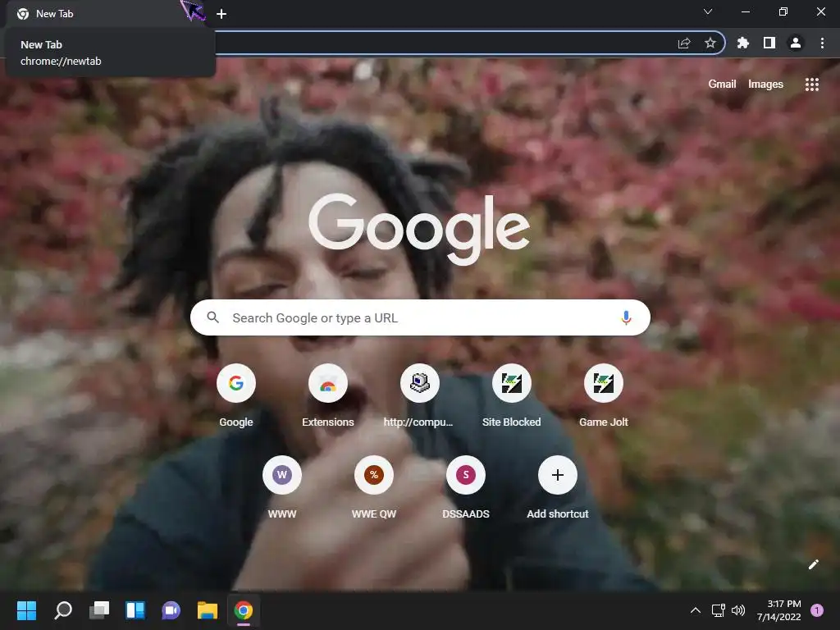Viewport: 840px width, 630px height.
Task: Share this page icon in address bar
Action: click(x=684, y=43)
